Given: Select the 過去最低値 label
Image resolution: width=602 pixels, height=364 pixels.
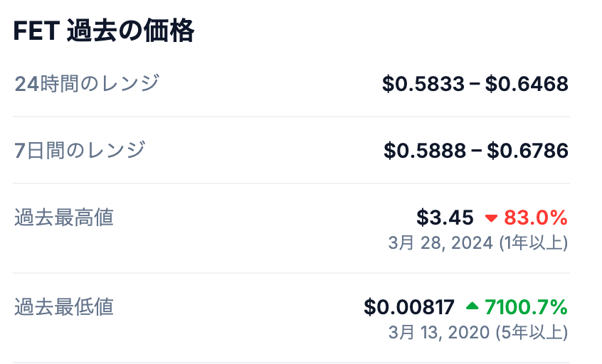Looking at the screenshot, I should (x=64, y=306).
